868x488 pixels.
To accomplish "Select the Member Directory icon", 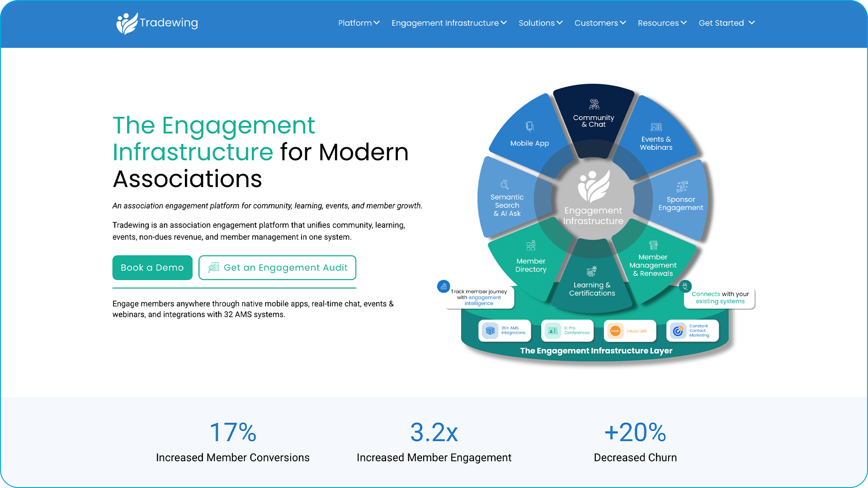I will pyautogui.click(x=531, y=245).
